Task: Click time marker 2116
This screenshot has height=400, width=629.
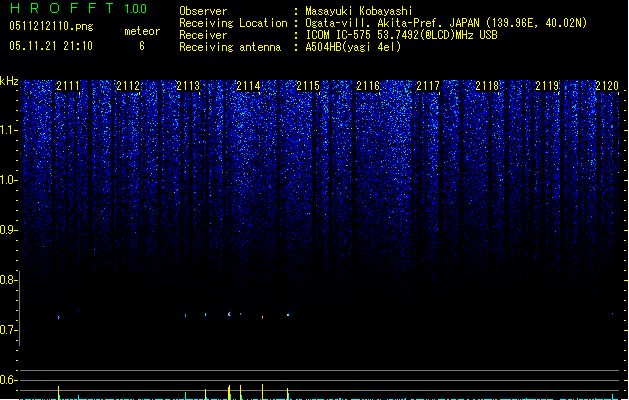Action: pos(368,85)
